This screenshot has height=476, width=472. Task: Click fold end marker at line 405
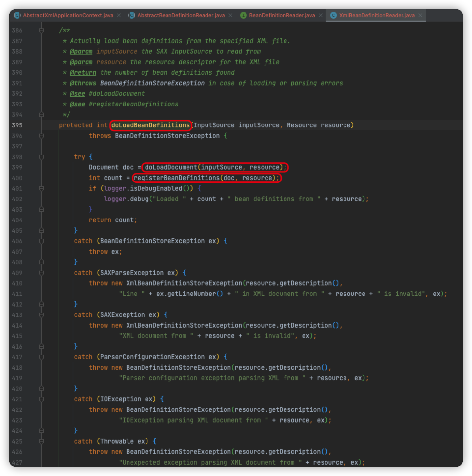point(41,231)
